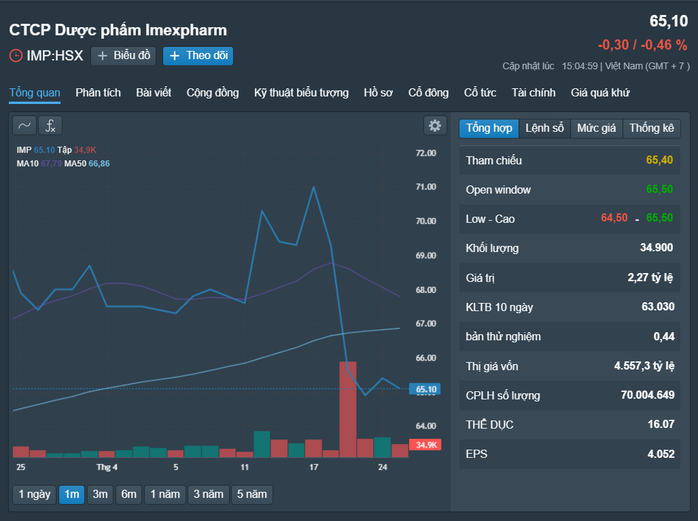Open chart settings gear icon
Image resolution: width=698 pixels, height=521 pixels.
[x=434, y=126]
